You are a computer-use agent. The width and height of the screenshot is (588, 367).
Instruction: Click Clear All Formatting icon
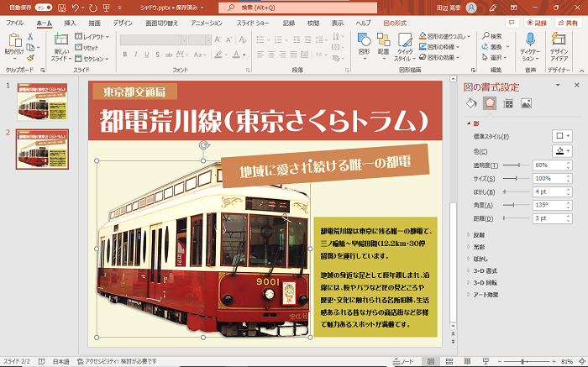click(x=243, y=39)
